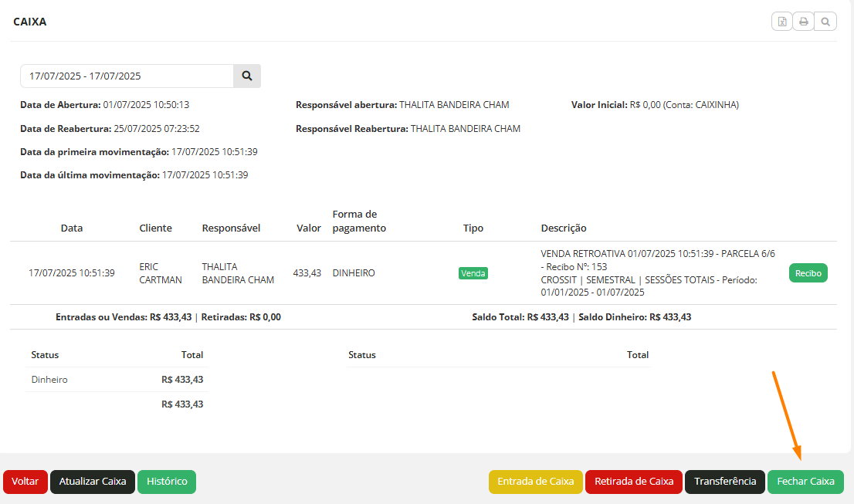854x504 pixels.
Task: Open the Histórico button
Action: pos(167,482)
